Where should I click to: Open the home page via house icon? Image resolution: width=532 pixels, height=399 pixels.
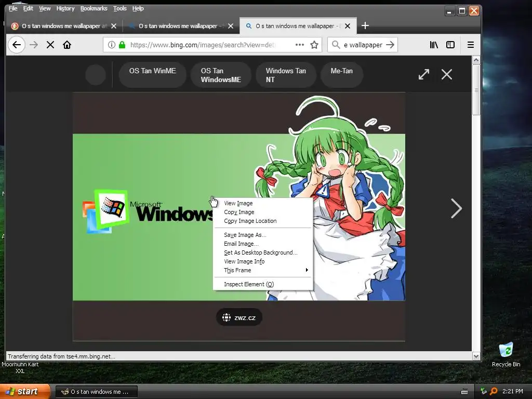(67, 45)
